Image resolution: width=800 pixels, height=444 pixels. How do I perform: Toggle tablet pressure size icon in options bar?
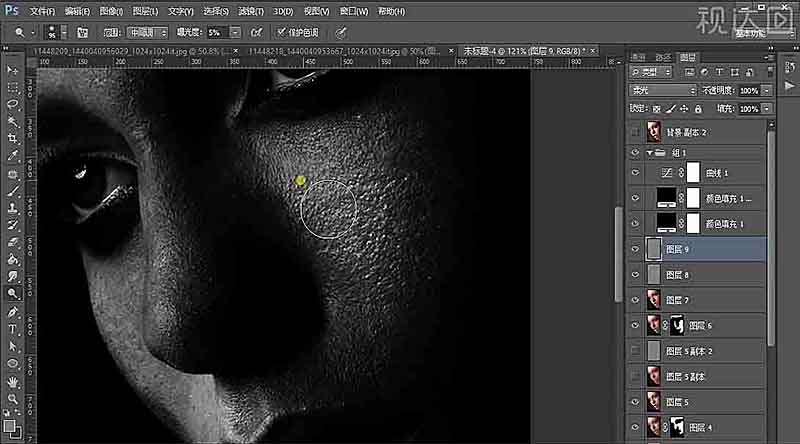(x=341, y=33)
